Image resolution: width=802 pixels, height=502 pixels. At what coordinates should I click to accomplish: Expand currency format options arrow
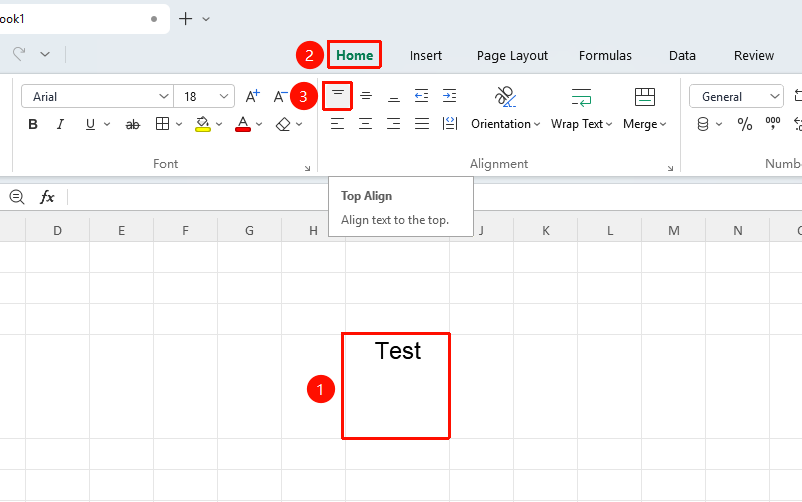(x=719, y=124)
